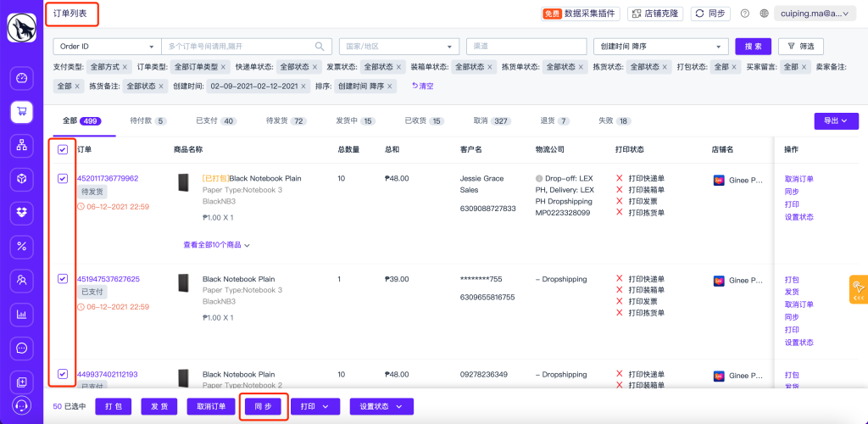Switch to the 待发货 tab

click(x=287, y=120)
